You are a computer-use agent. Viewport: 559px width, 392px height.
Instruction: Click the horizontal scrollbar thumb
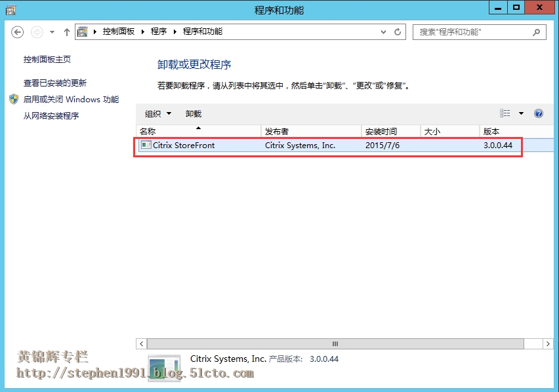[x=335, y=343]
